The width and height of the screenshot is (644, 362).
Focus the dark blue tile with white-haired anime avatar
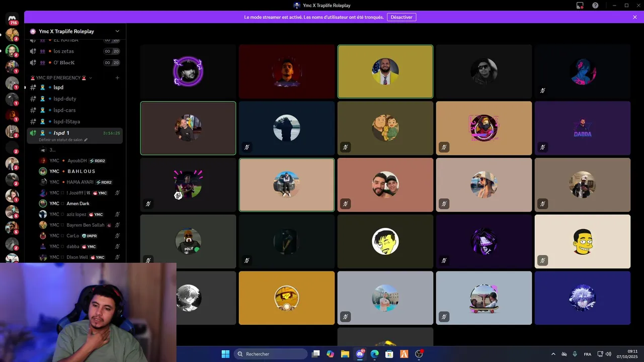[x=583, y=298]
